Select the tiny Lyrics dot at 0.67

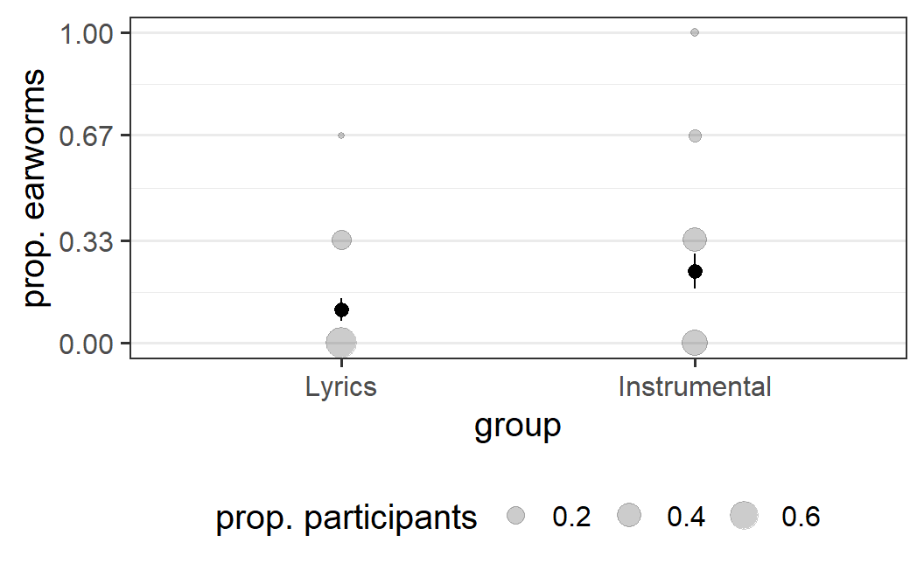(x=341, y=136)
